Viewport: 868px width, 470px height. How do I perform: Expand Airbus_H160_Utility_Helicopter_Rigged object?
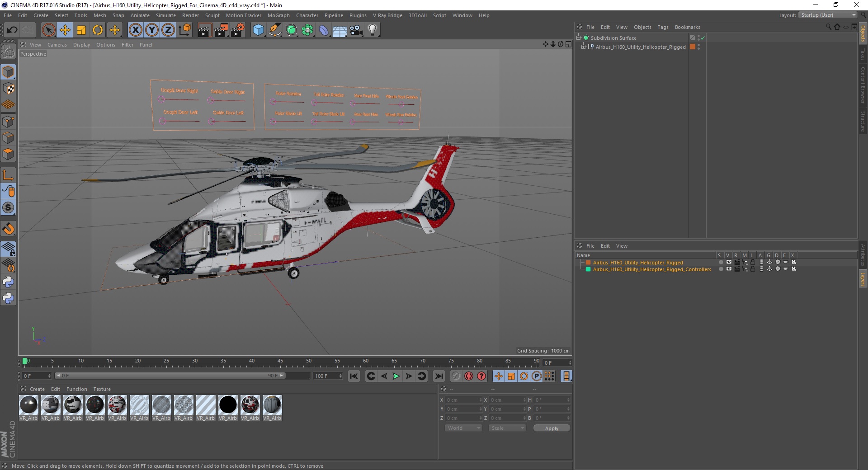(x=584, y=47)
